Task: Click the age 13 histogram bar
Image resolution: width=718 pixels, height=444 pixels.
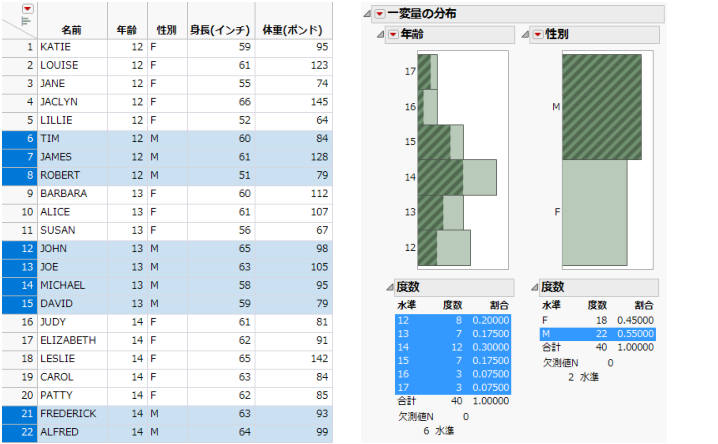Action: (x=441, y=213)
